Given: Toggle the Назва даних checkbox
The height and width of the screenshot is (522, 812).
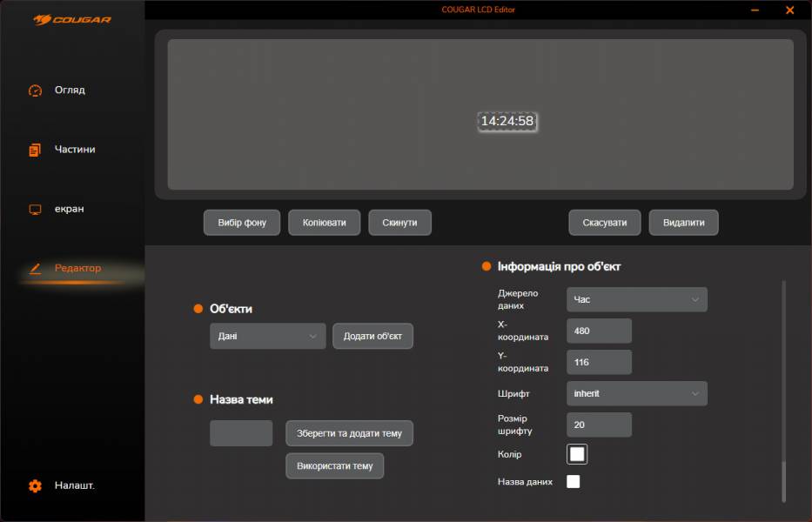Looking at the screenshot, I should 573,482.
